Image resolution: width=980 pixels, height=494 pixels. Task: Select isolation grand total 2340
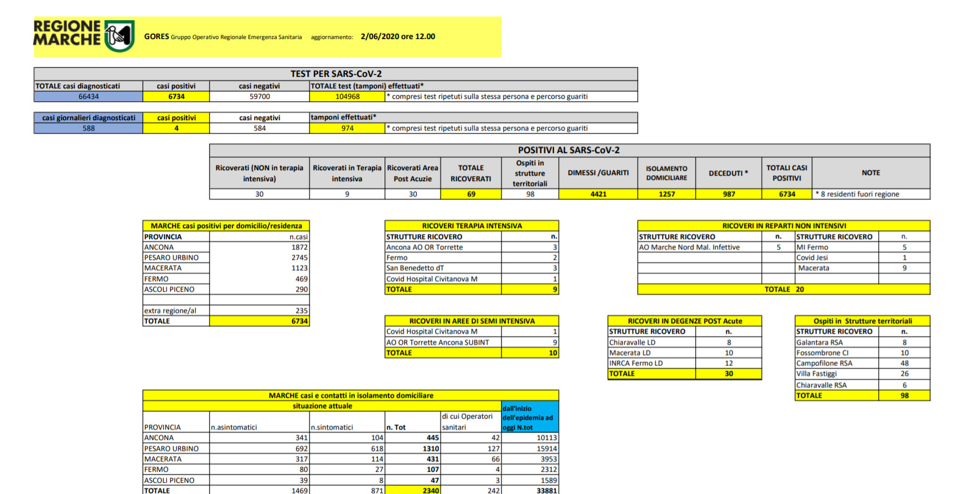click(431, 490)
